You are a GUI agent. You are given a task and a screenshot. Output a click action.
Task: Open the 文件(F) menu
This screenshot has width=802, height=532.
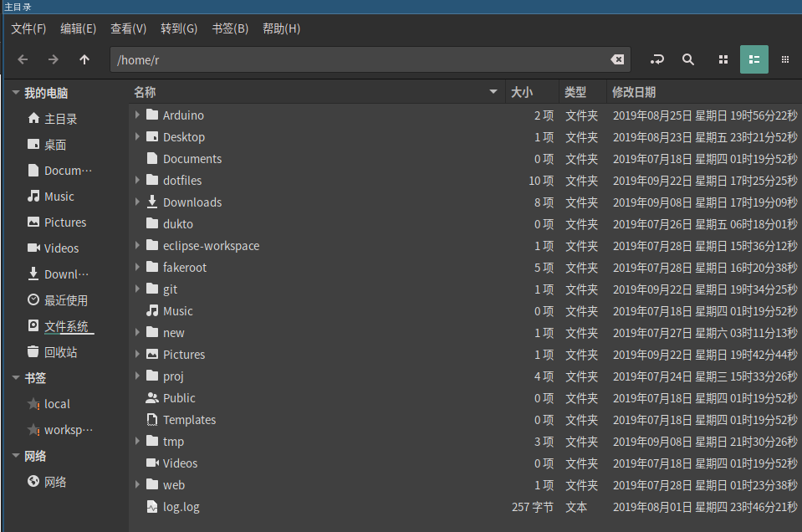28,28
